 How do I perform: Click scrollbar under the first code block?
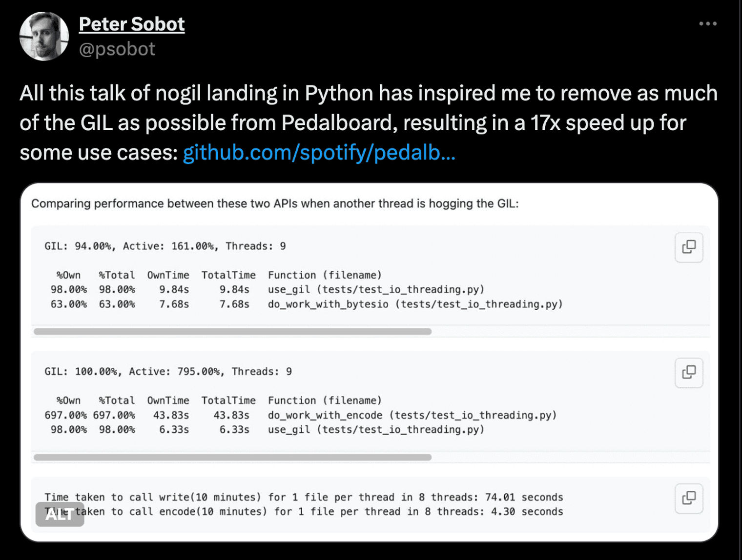click(233, 332)
